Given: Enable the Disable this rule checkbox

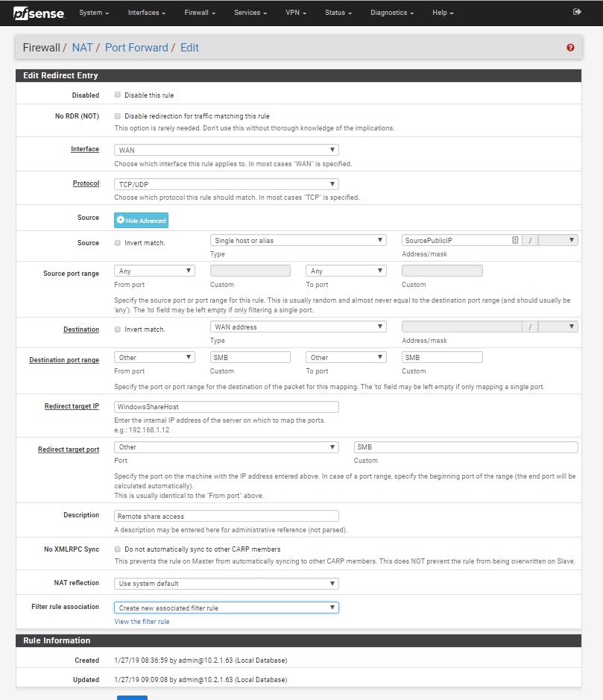Looking at the screenshot, I should click(118, 95).
